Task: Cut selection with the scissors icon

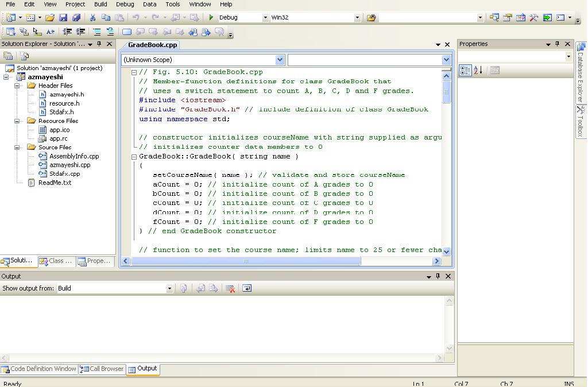Action: pyautogui.click(x=92, y=17)
